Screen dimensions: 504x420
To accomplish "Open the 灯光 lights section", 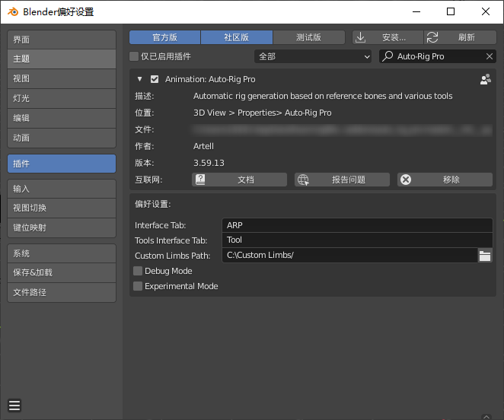I will point(62,98).
